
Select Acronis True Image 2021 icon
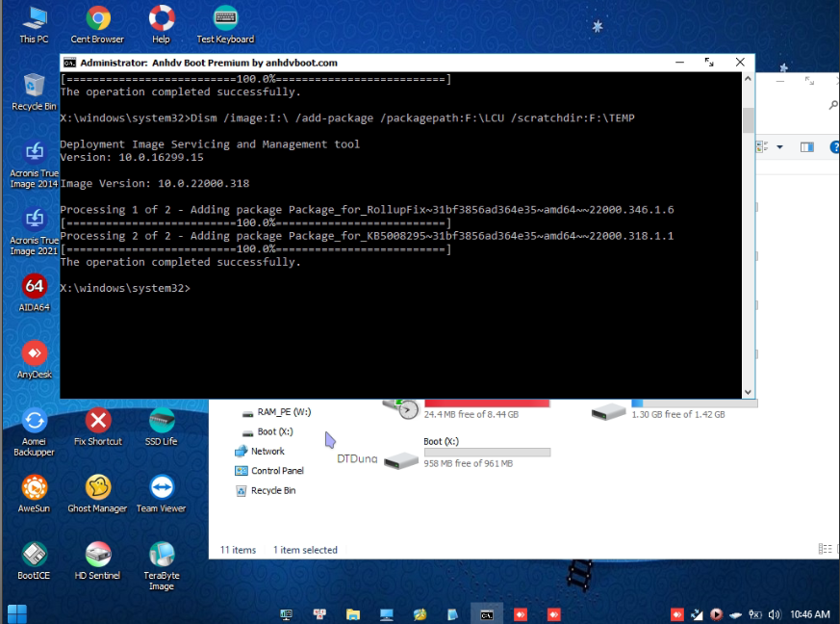point(34,231)
